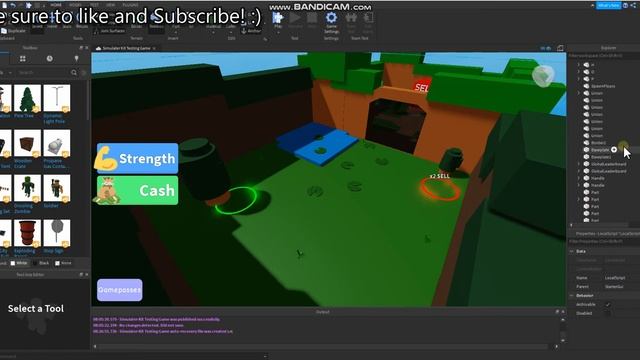Click the What's New button
The image size is (640, 360).
click(608, 5)
